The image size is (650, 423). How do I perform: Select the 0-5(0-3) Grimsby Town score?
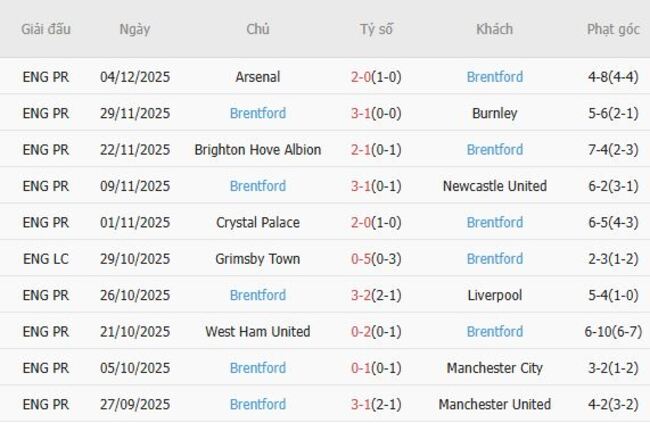coord(376,259)
